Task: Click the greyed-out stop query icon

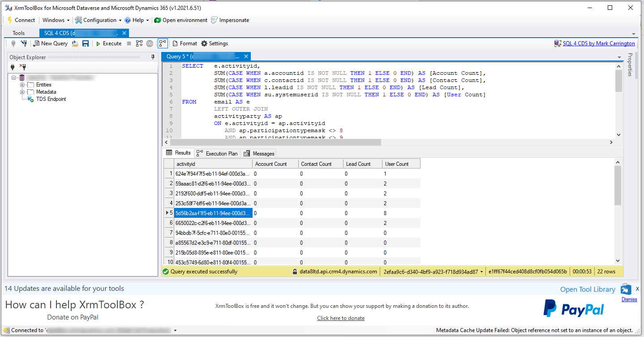Action: [129, 43]
